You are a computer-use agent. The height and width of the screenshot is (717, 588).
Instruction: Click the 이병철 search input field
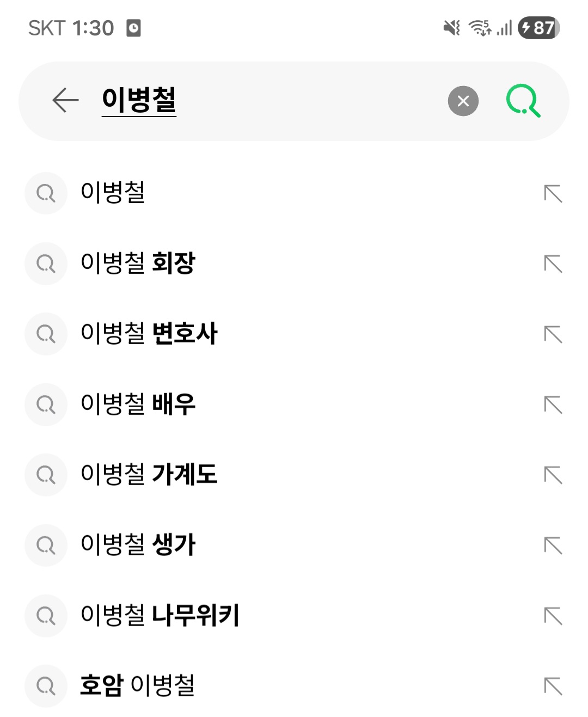click(272, 101)
